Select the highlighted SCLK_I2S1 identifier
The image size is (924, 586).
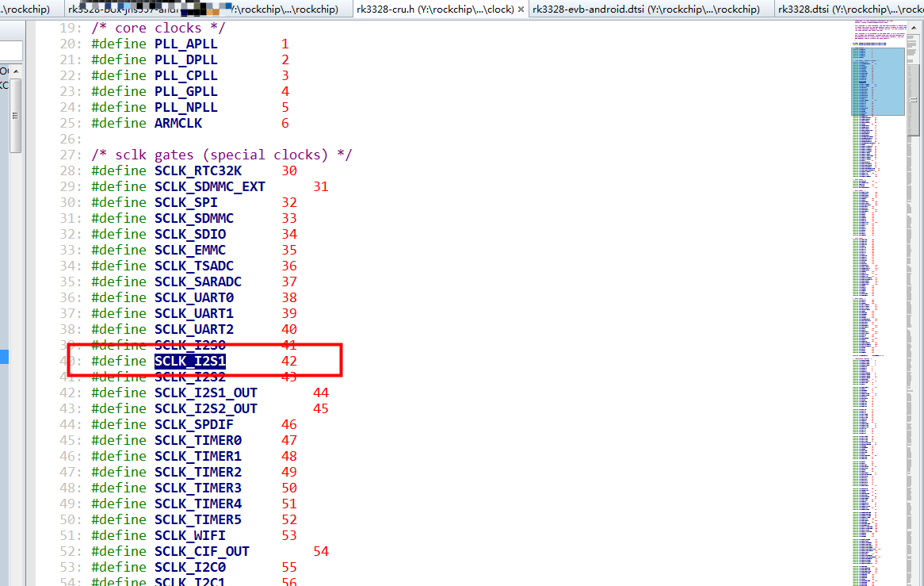[190, 361]
